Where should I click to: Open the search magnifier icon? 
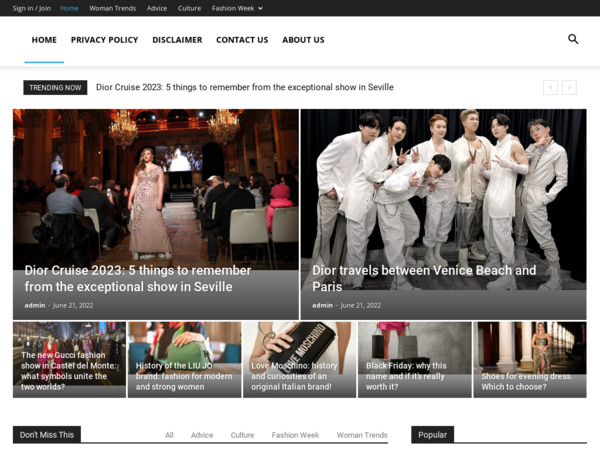tap(573, 39)
